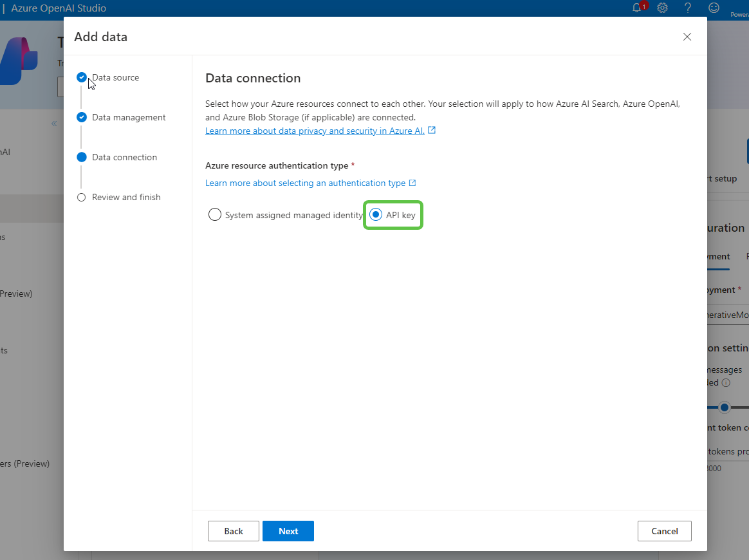
Task: Click the Data connection step indicator
Action: (81, 156)
